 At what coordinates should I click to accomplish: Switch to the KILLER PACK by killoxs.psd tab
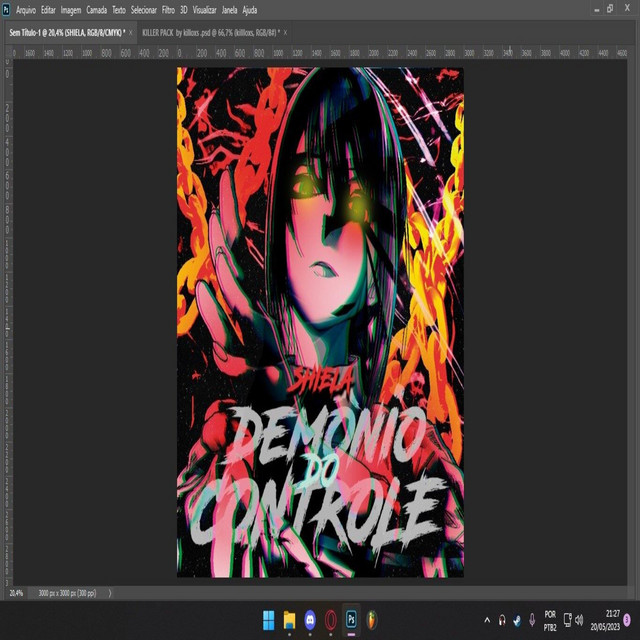[x=210, y=32]
